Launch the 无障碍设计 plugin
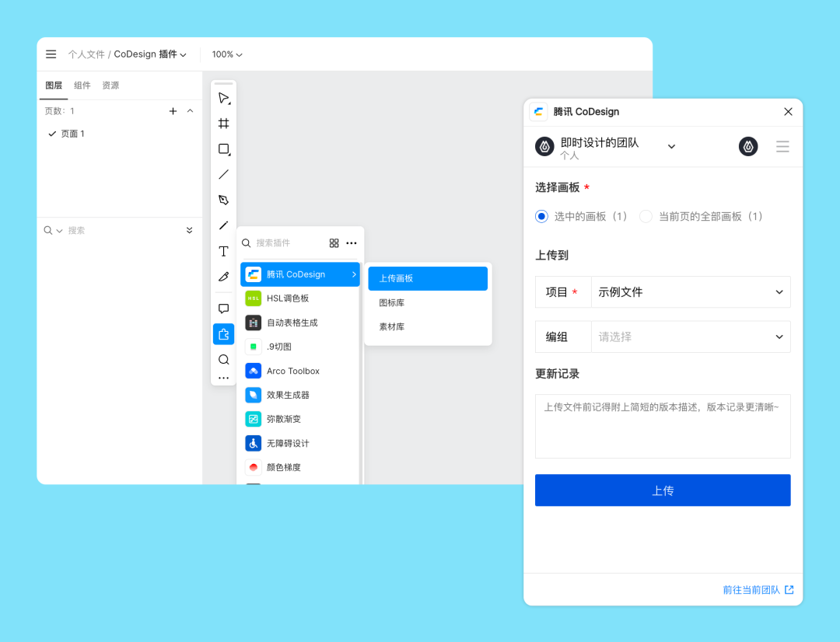 300,443
